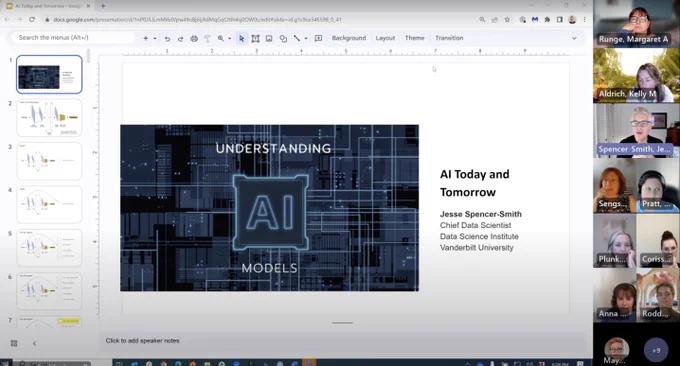Click the Spencer-Smith video tile

coord(636,130)
